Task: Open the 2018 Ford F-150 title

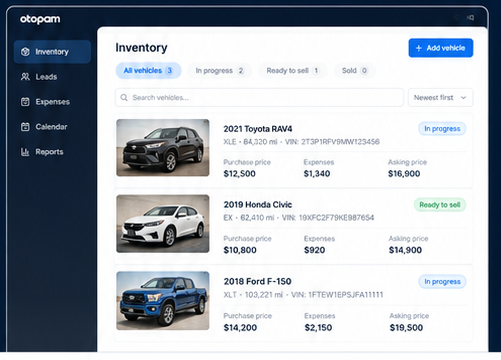Action: (x=257, y=282)
